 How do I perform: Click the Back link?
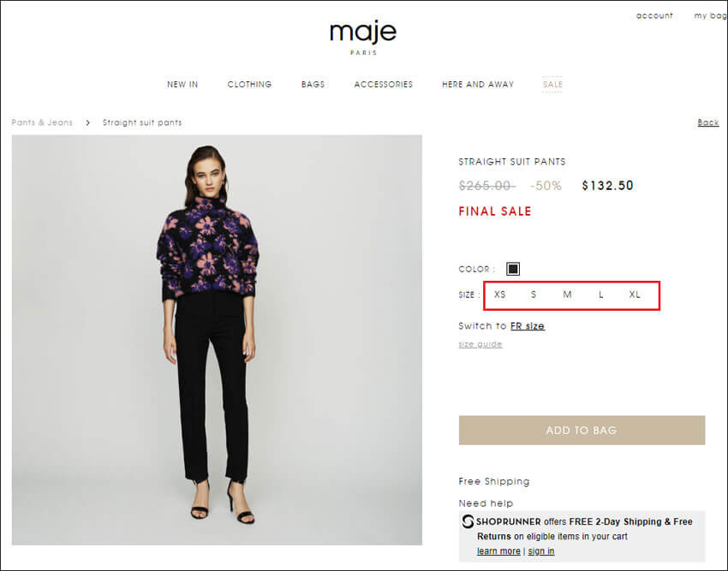click(x=708, y=122)
